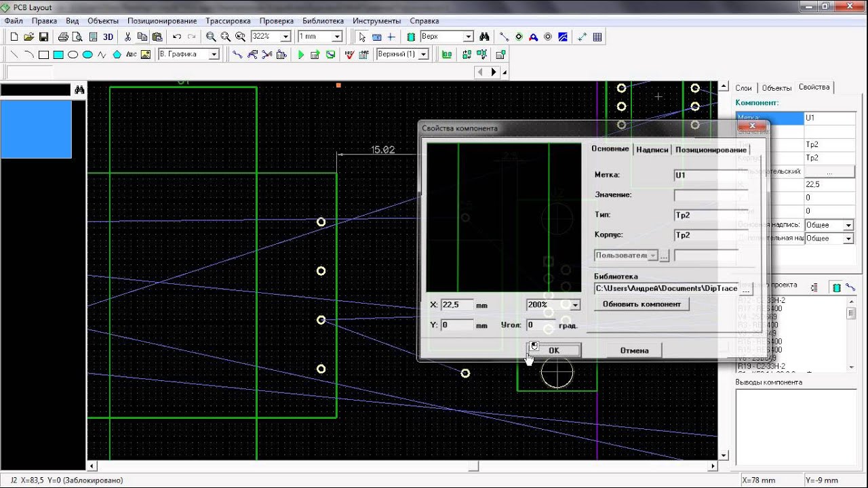Viewport: 868px width, 488px height.
Task: Run autorouter with green play icon
Action: pyautogui.click(x=301, y=54)
